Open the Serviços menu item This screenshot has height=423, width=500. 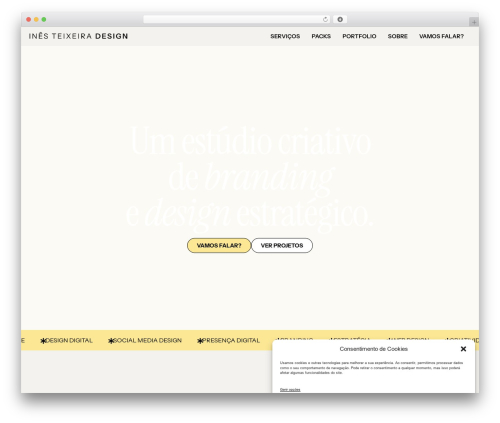pos(285,36)
